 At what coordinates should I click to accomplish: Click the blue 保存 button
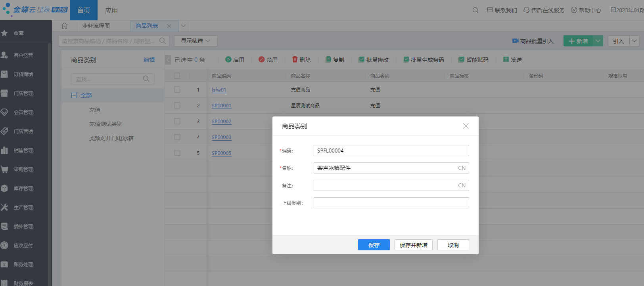374,245
